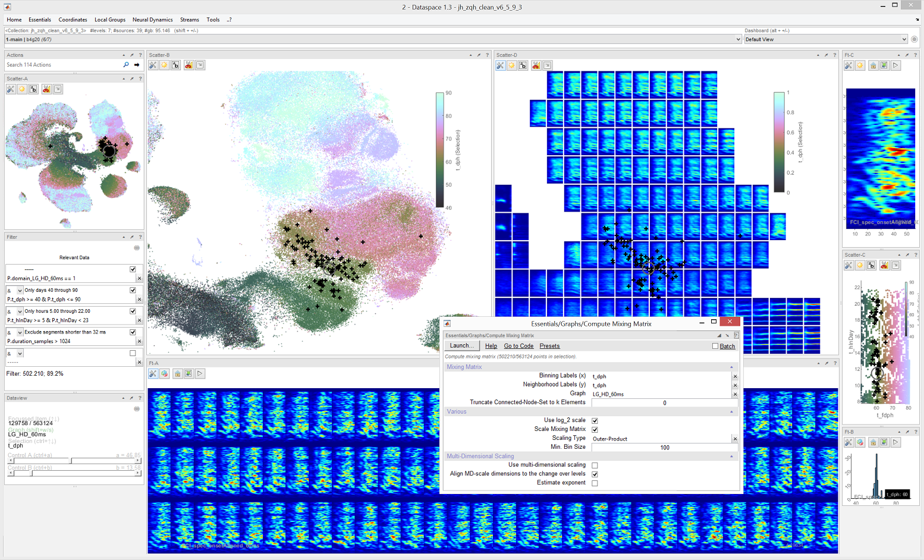Toggle the Use log_2 scale checkbox
Image resolution: width=924 pixels, height=560 pixels.
[x=595, y=420]
